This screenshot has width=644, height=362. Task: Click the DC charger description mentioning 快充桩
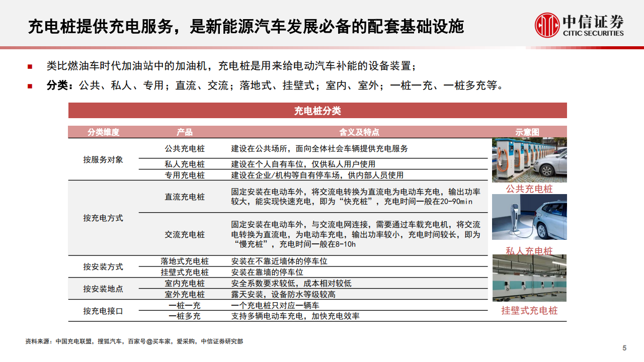point(356,197)
